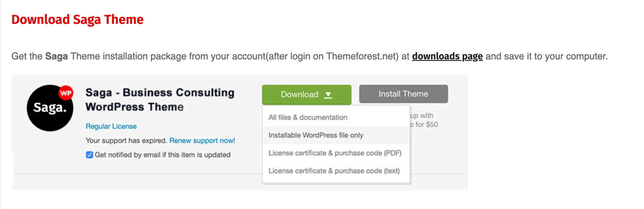Image resolution: width=644 pixels, height=209 pixels.
Task: Click the red WP badge on logo
Action: pyautogui.click(x=66, y=93)
